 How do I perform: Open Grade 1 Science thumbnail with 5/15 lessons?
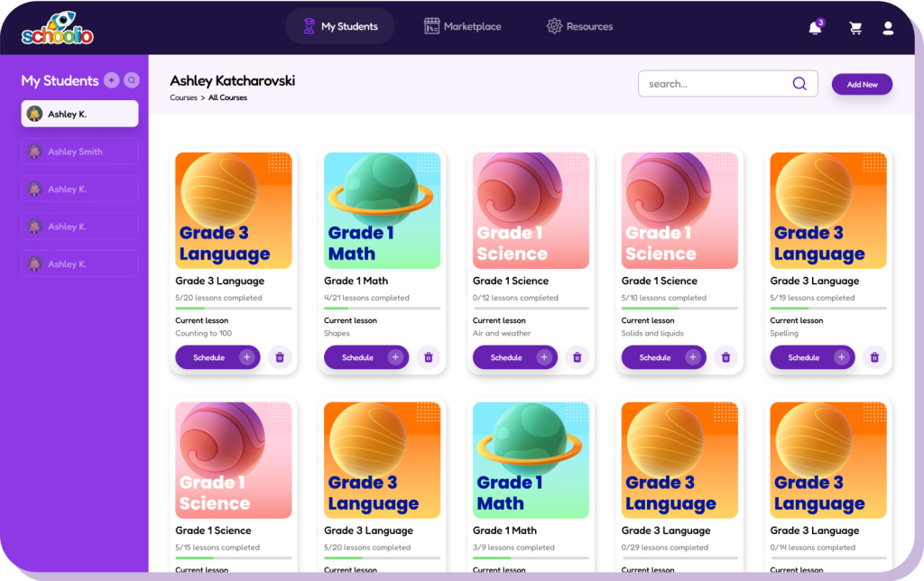click(x=234, y=460)
